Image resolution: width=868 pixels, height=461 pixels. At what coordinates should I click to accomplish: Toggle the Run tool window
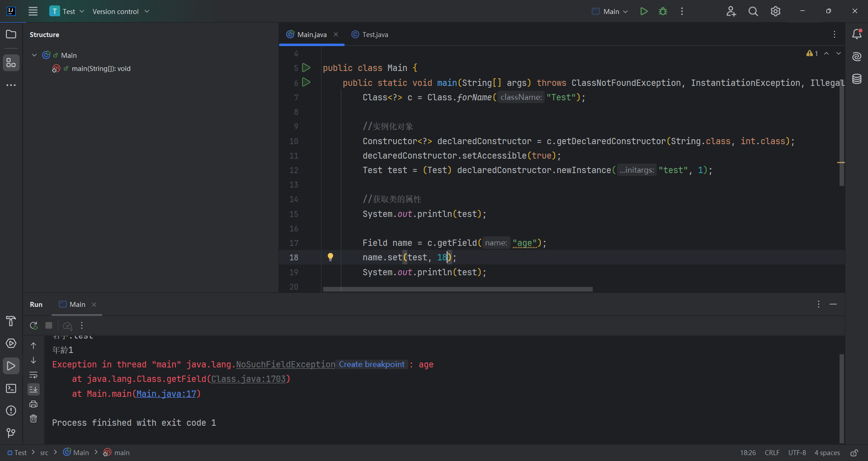click(11, 366)
